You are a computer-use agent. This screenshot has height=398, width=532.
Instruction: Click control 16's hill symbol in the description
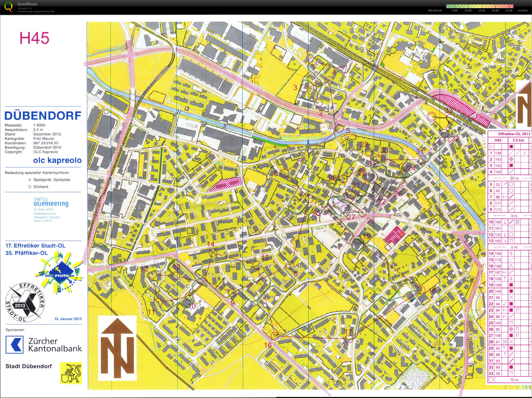click(x=511, y=266)
